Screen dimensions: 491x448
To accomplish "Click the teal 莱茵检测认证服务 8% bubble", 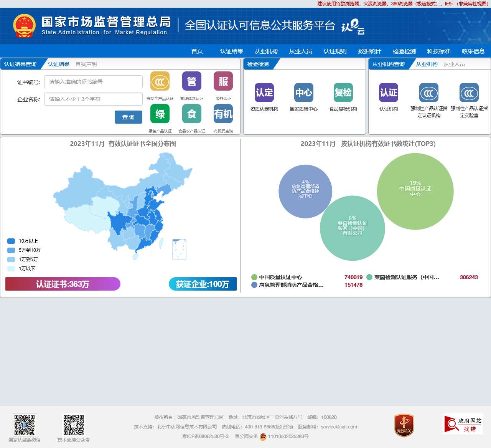I will [x=353, y=228].
